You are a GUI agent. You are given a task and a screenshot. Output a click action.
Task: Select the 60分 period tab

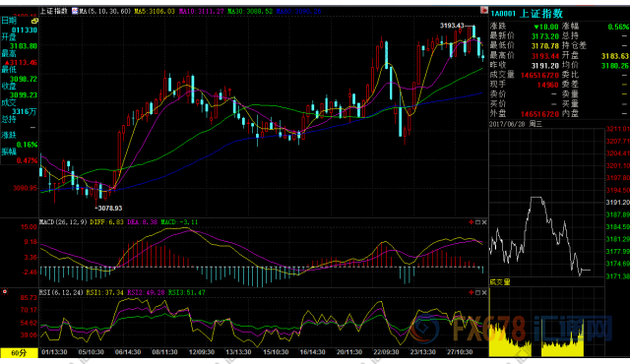[x=19, y=353]
